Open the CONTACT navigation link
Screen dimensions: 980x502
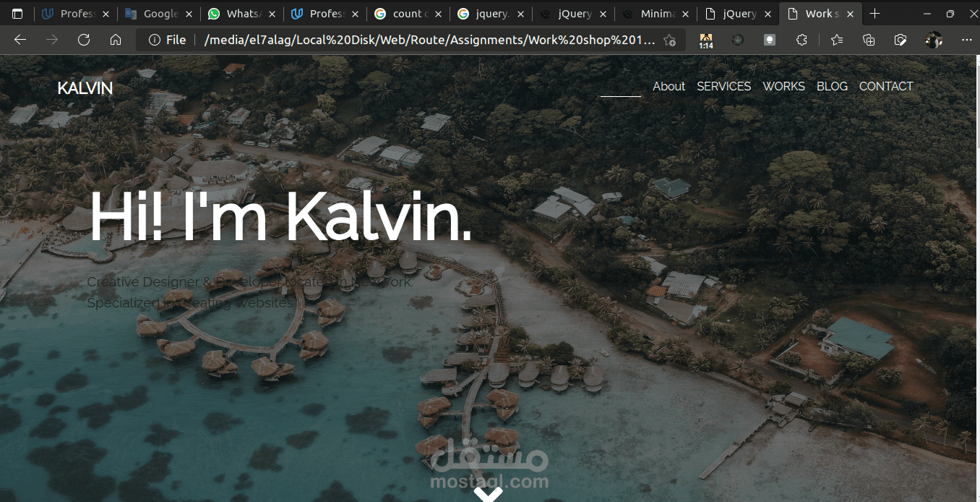click(886, 86)
